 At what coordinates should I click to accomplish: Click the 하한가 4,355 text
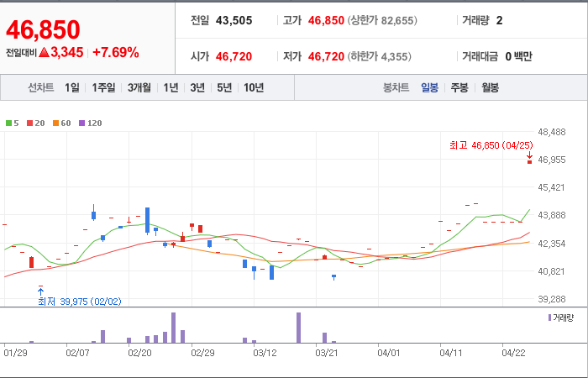click(379, 56)
